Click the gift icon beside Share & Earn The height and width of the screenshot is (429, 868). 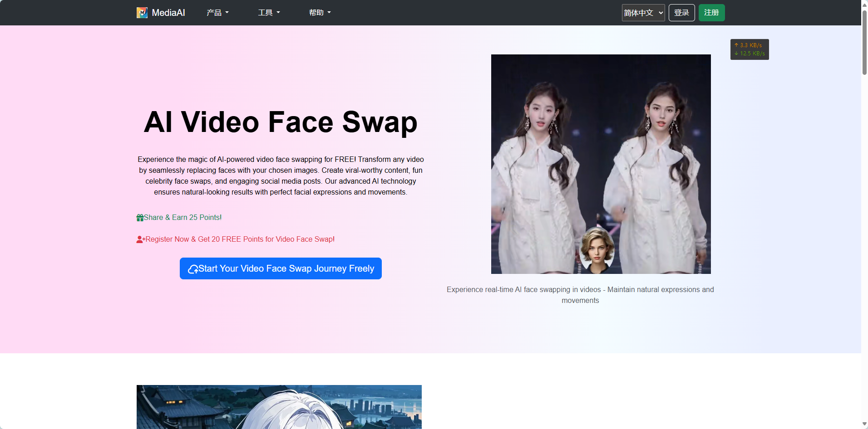(x=140, y=218)
